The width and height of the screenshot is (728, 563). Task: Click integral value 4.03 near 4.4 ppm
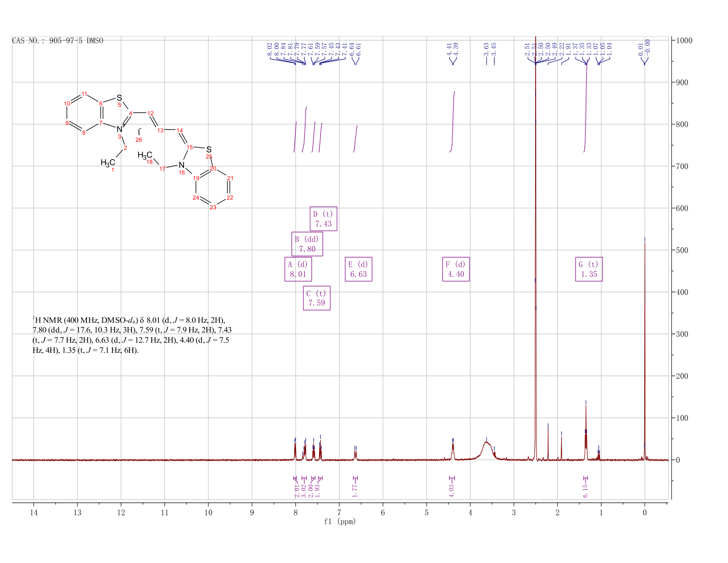pyautogui.click(x=451, y=491)
